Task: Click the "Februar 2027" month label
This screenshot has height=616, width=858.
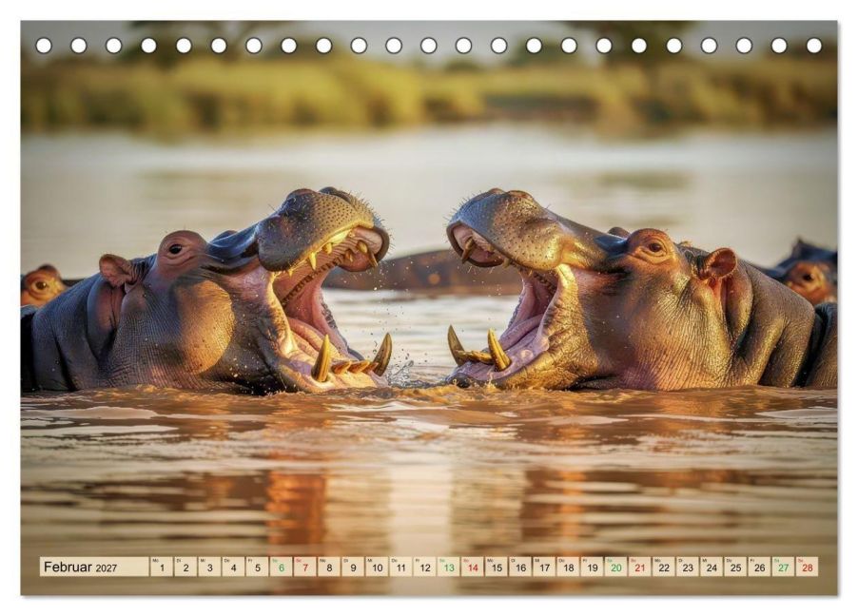Action: coord(81,567)
